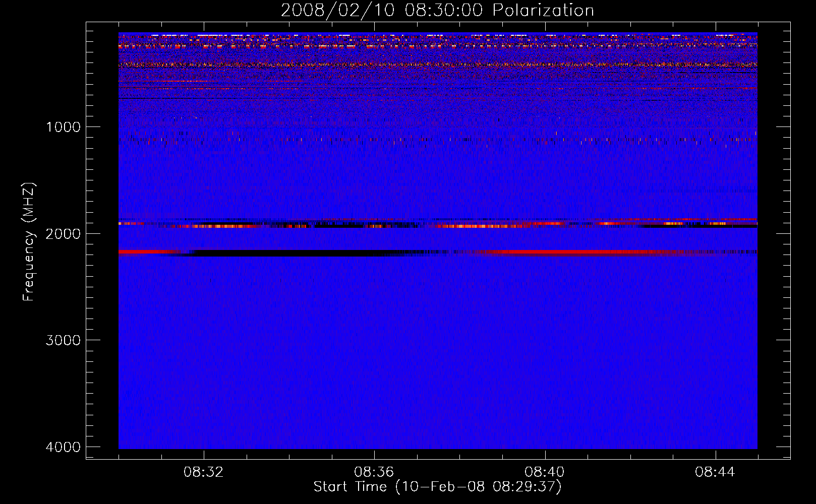Click the 3000 frequency tick label
Screen dimensions: 816x504
click(x=64, y=340)
